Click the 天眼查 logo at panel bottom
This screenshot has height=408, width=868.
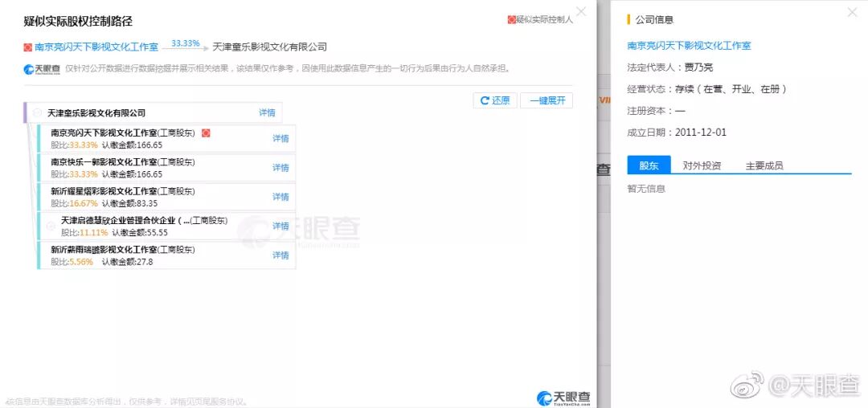click(563, 398)
